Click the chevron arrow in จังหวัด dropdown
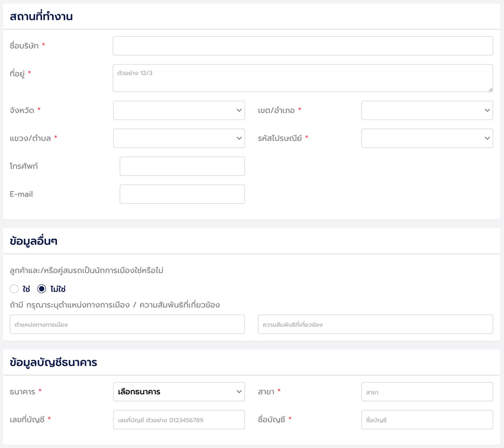Screen dimensions: 504x448 239,110
